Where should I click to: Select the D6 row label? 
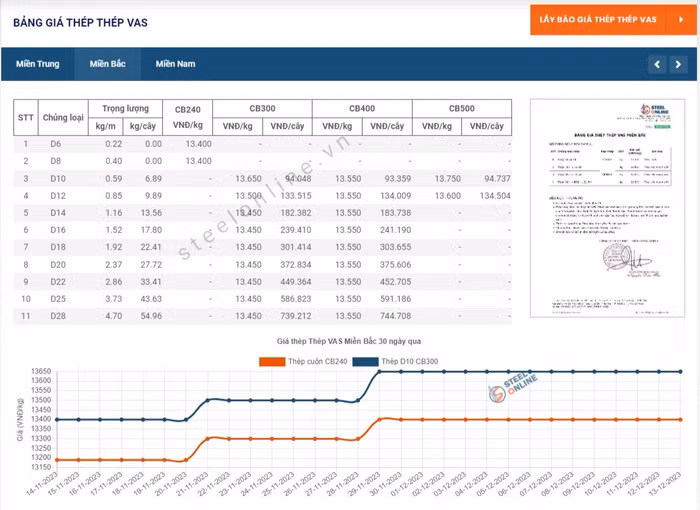tap(55, 144)
